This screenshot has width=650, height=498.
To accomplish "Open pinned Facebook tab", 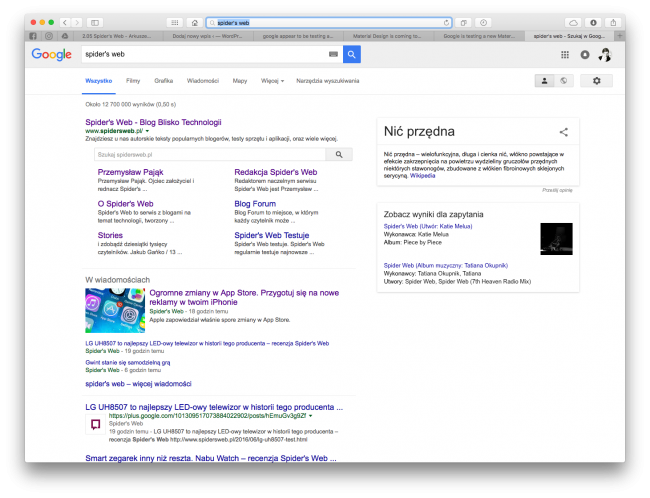I will [x=33, y=36].
